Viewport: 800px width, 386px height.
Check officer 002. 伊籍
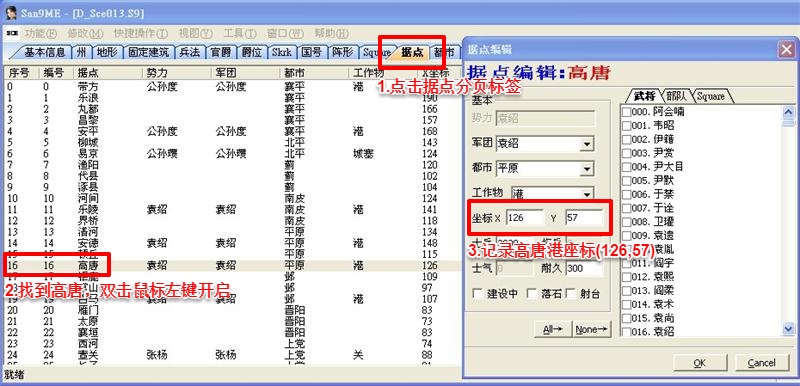tap(626, 139)
